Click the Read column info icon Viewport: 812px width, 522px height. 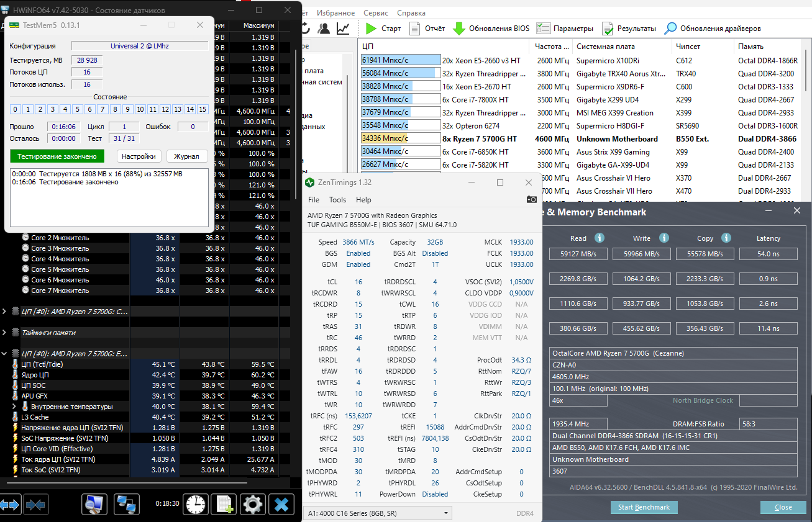(x=600, y=238)
